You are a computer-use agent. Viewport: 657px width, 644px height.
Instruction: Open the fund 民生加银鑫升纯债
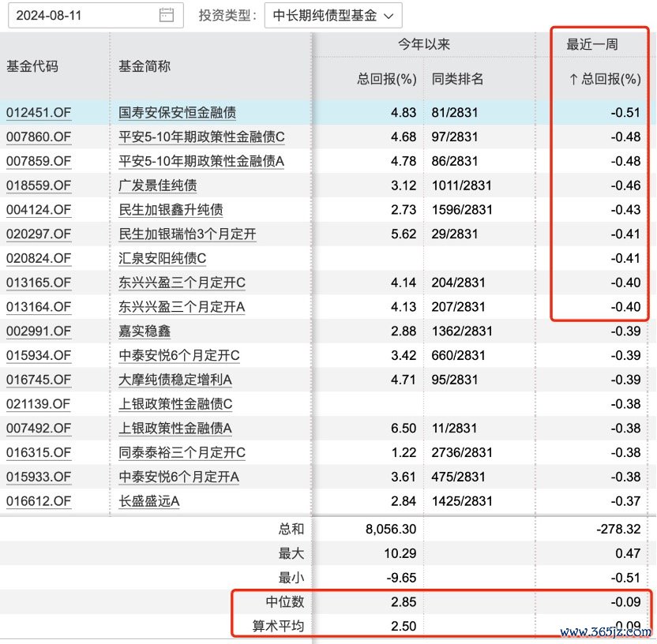coord(171,210)
